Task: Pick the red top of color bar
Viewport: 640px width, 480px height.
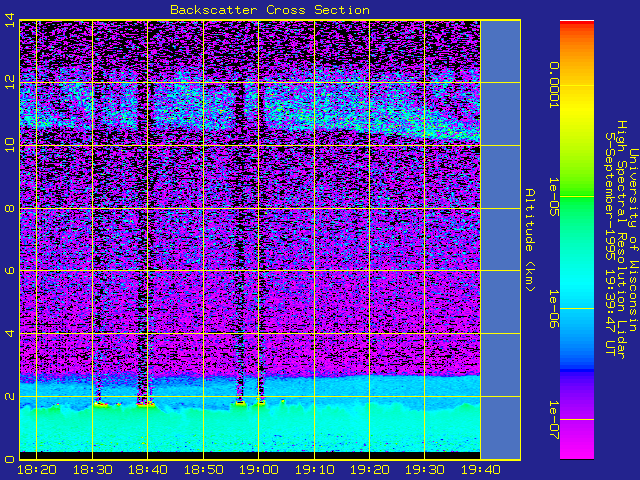Action: coord(577,24)
